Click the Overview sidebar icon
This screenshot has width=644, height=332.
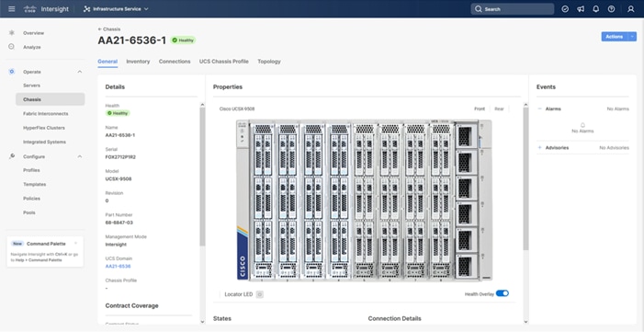click(12, 32)
